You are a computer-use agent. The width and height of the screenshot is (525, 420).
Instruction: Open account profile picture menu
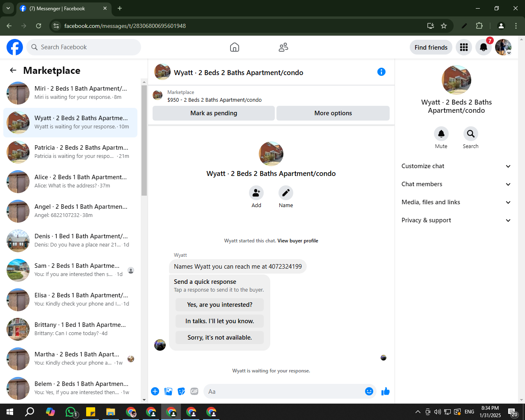pos(503,47)
